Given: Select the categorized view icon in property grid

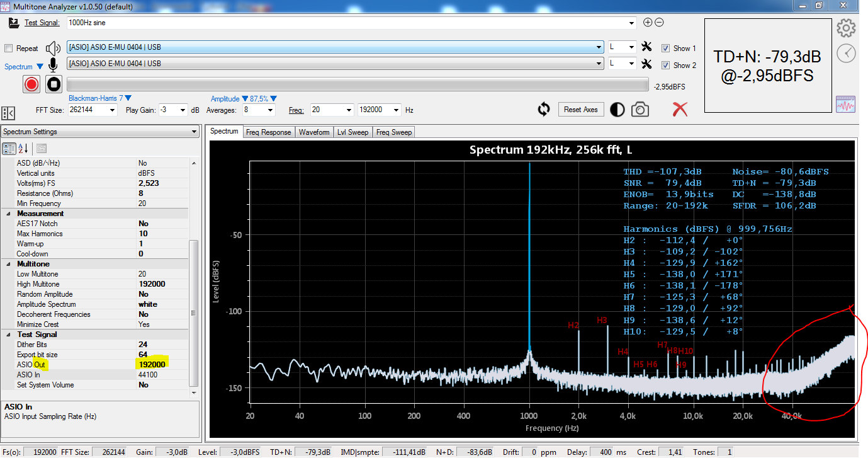Looking at the screenshot, I should [x=9, y=149].
